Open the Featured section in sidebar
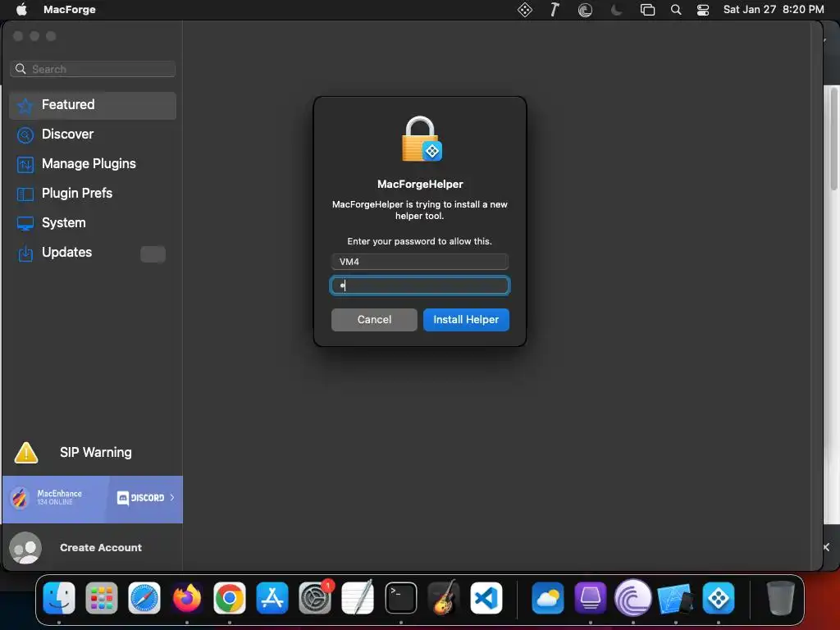The image size is (840, 630). click(93, 105)
